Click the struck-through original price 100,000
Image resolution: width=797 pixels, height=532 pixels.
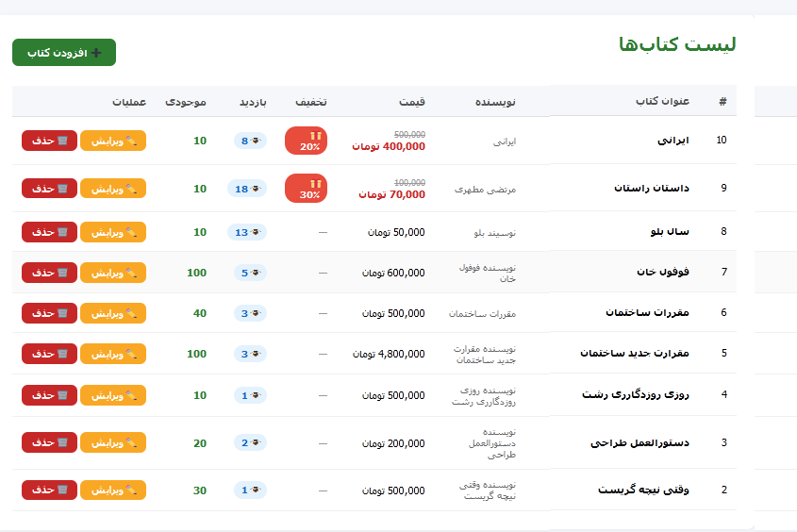pos(409,182)
